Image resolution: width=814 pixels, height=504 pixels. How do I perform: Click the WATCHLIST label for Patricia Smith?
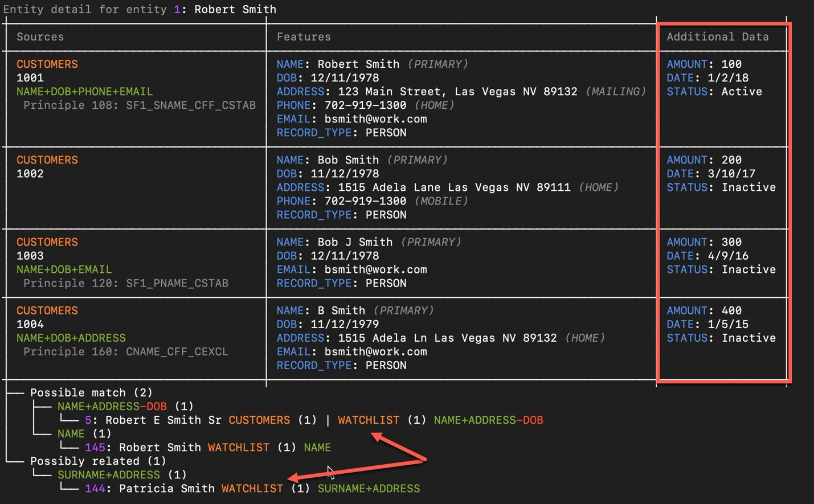251,488
